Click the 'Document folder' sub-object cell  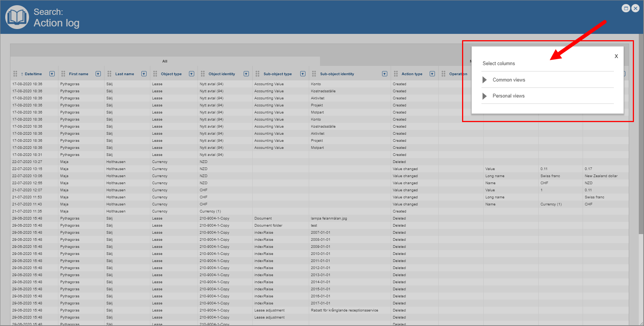268,226
